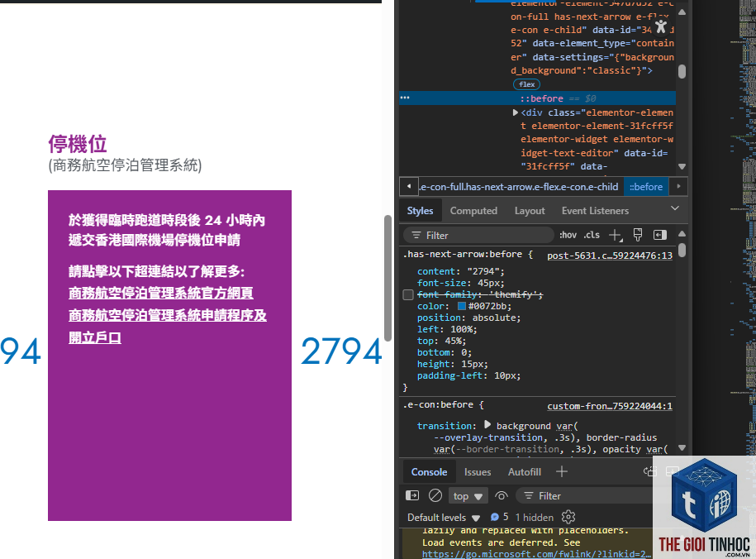
Task: Click the bottom: 0 declaration
Action: [444, 352]
